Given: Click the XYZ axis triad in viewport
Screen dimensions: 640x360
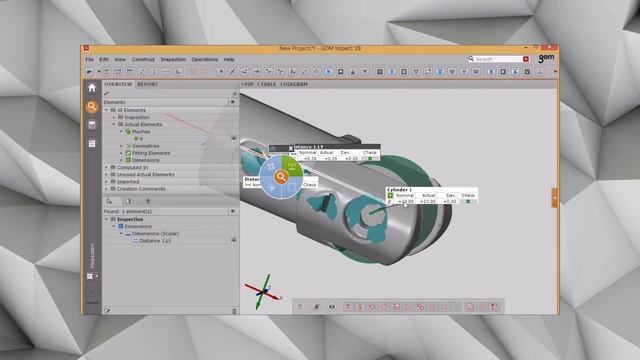Looking at the screenshot, I should [x=263, y=291].
